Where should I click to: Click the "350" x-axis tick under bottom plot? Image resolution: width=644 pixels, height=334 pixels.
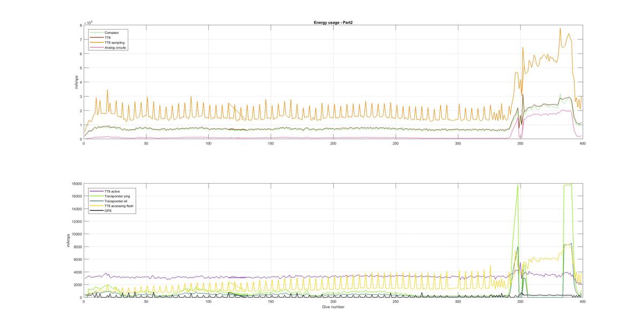[520, 302]
